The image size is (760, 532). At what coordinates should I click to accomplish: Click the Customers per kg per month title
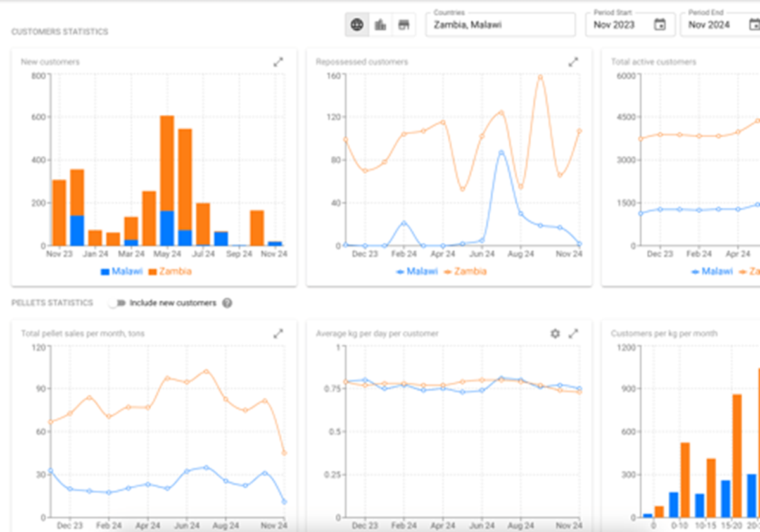click(664, 333)
